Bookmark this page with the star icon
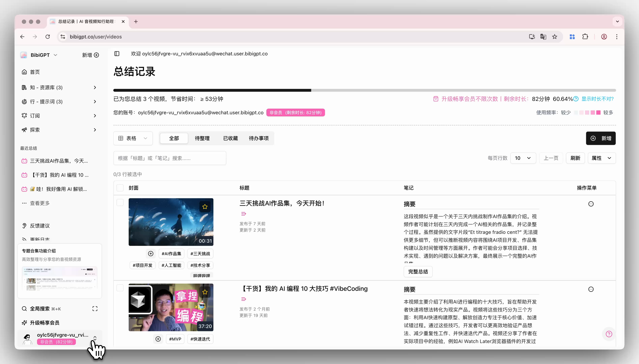 point(555,37)
